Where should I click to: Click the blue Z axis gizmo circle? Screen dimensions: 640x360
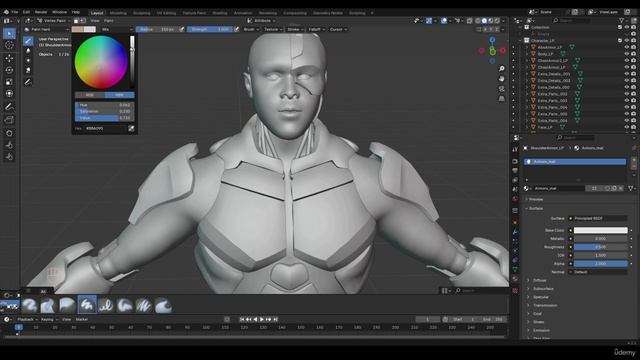click(492, 40)
